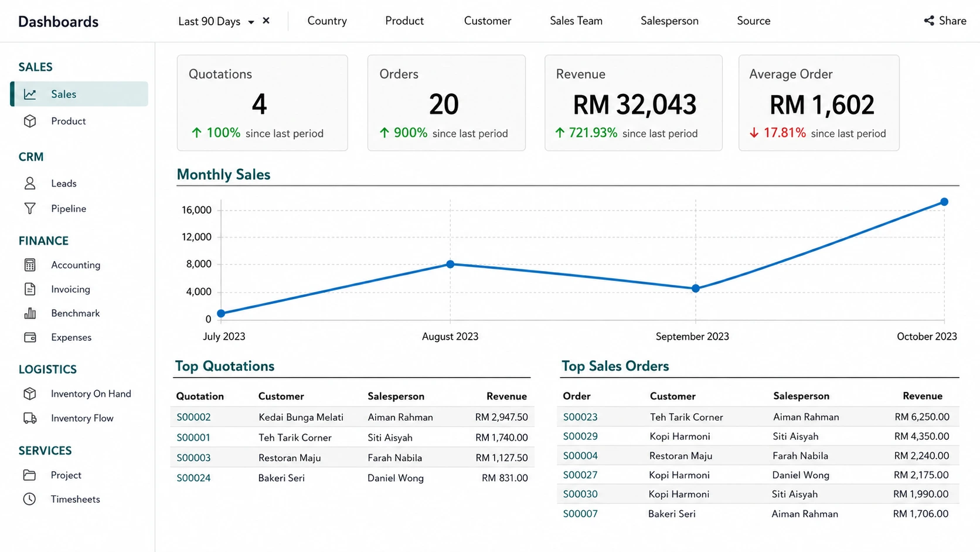Click the Leads person icon
The width and height of the screenshot is (980, 552).
point(30,183)
